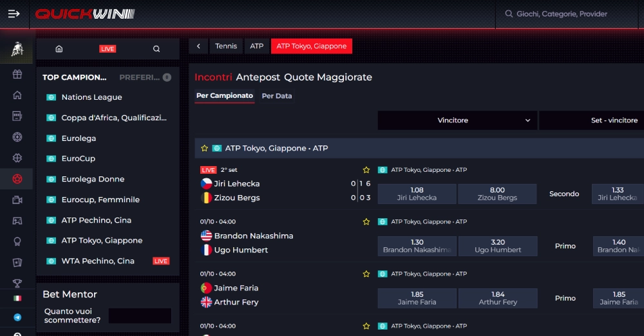
Task: Select the ATP breadcrumb
Action: [257, 46]
